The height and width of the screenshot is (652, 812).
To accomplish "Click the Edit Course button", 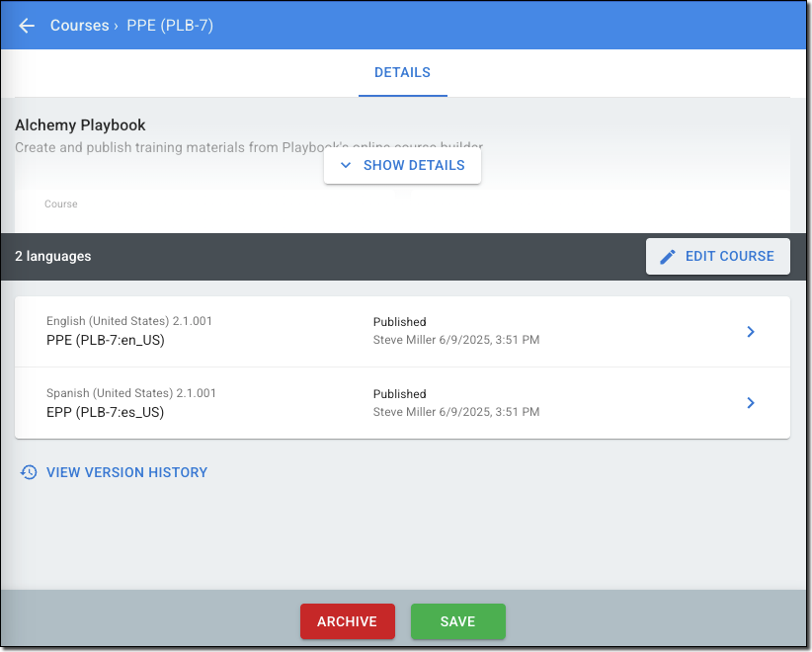I will 717,256.
